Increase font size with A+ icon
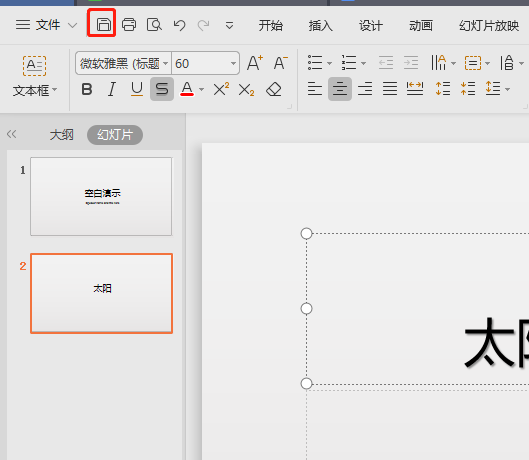This screenshot has height=460, width=529. tap(255, 63)
